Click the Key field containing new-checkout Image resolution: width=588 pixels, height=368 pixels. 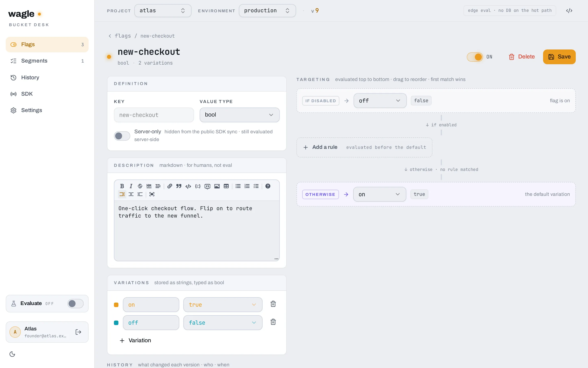pos(154,115)
